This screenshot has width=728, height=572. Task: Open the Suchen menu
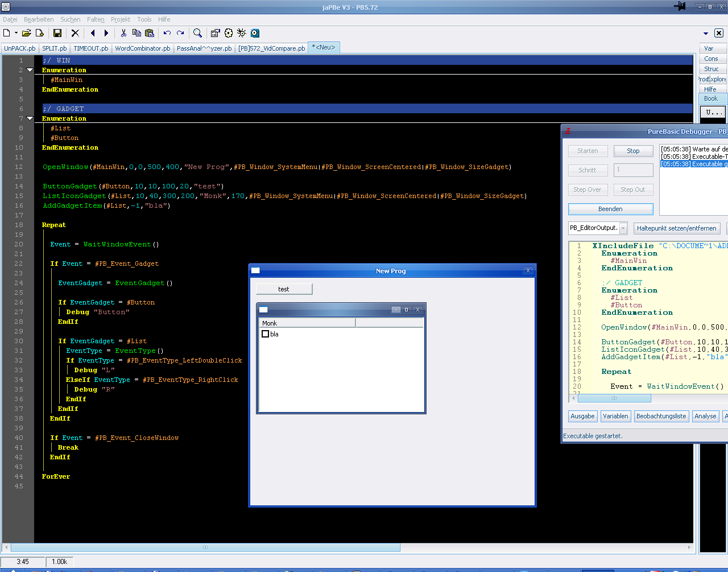[x=71, y=19]
